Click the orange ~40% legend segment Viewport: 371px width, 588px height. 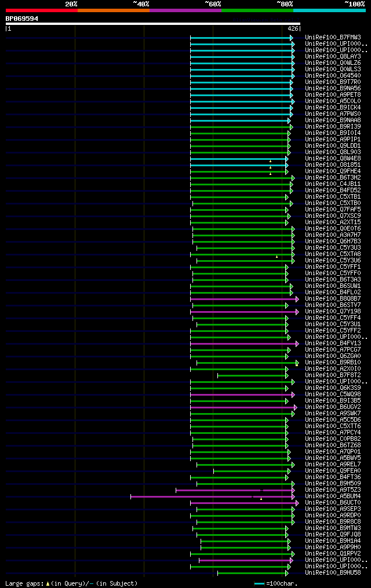coord(114,10)
